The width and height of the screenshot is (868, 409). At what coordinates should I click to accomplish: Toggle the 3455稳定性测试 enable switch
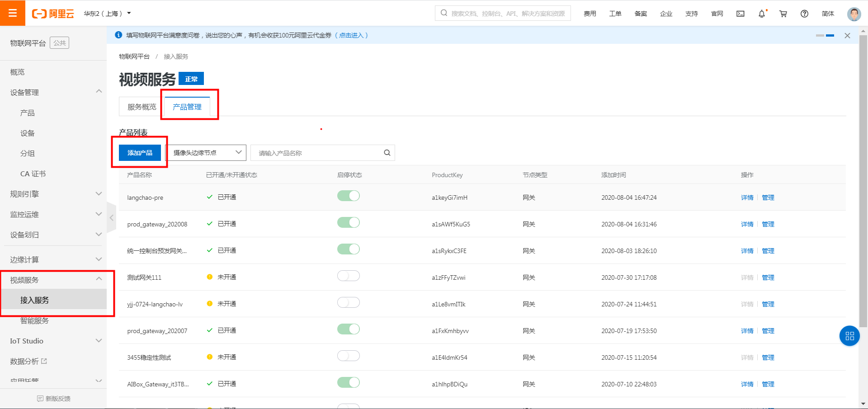(x=348, y=356)
